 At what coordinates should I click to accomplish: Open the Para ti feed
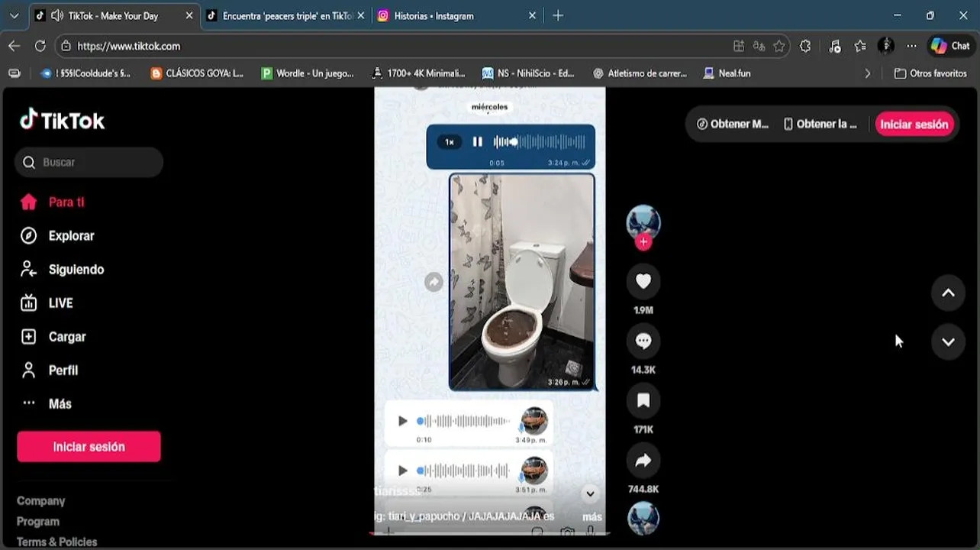coord(52,202)
